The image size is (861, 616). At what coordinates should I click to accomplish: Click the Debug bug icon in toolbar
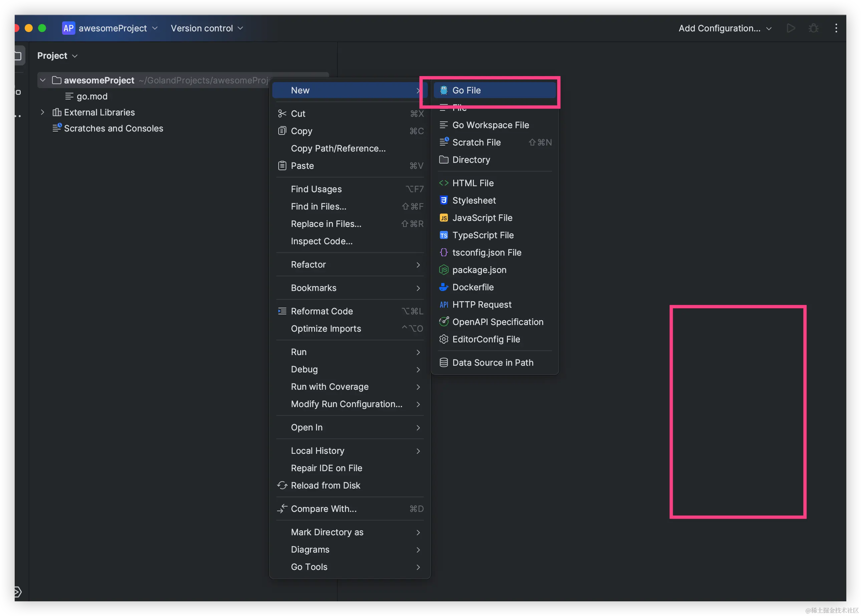(x=813, y=28)
